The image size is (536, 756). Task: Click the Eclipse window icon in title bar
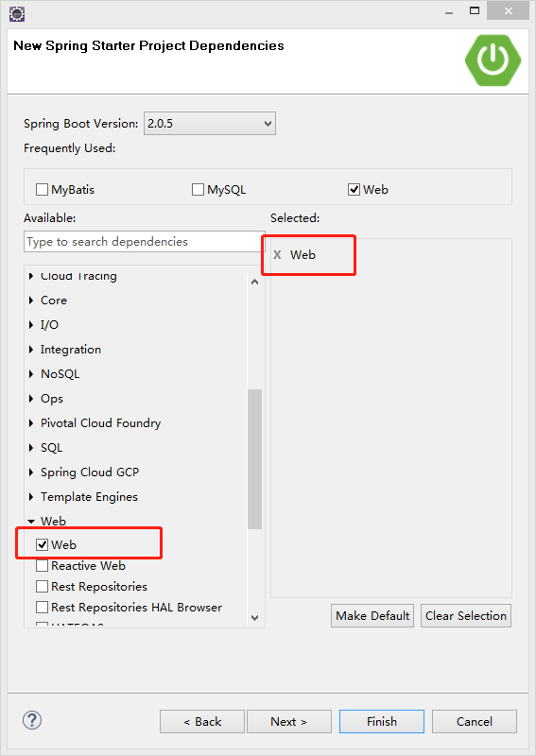pos(17,13)
